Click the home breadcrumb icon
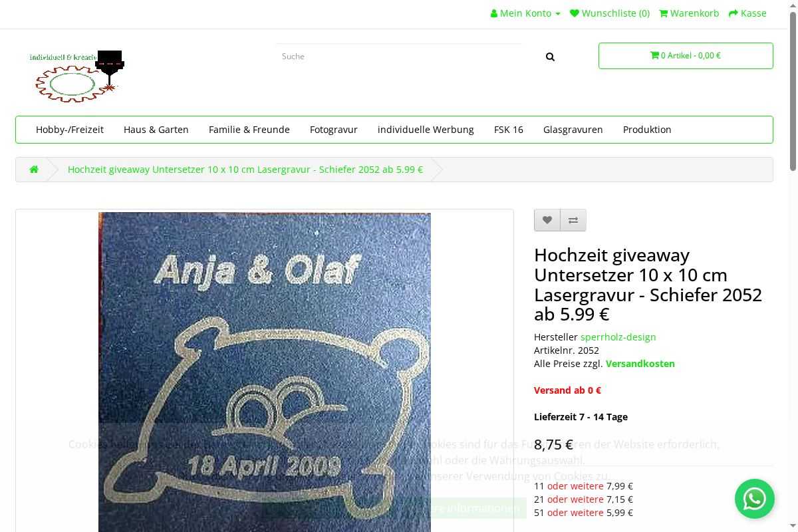798x532 pixels. pos(34,170)
